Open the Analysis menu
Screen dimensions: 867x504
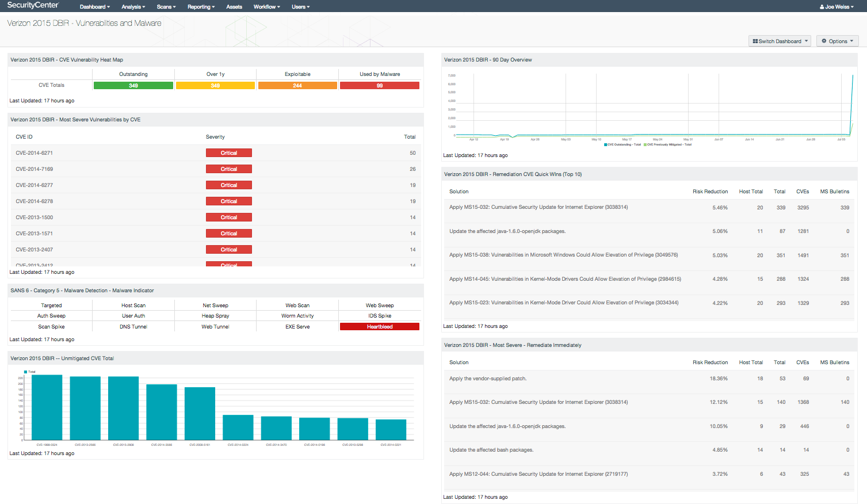(132, 6)
